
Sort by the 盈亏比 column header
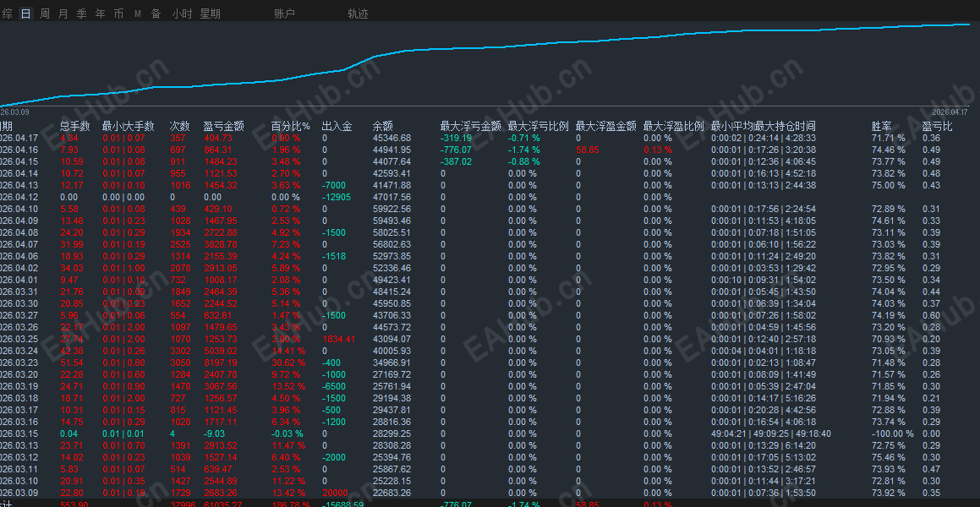[x=938, y=126]
